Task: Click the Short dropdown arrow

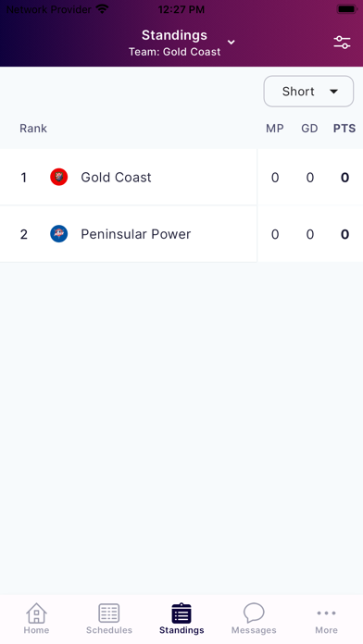Action: (333, 92)
